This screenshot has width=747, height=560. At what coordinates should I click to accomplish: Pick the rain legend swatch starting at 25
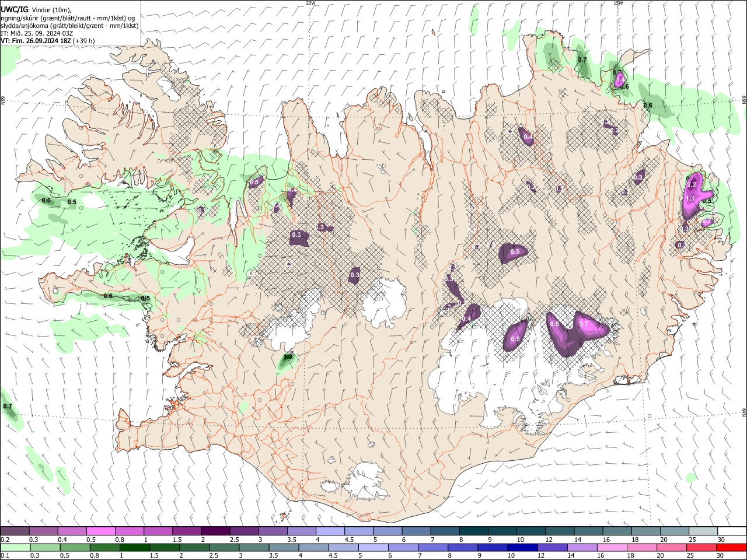tap(701, 547)
